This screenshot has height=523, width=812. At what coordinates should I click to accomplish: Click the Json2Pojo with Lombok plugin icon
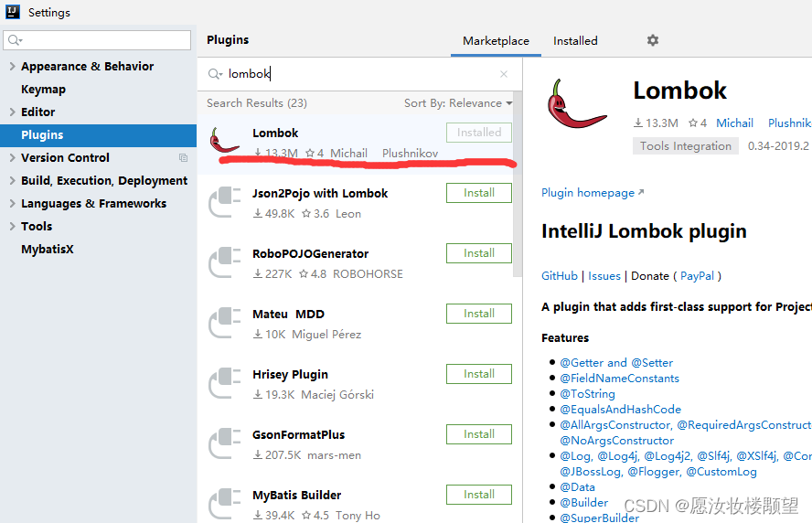(225, 201)
